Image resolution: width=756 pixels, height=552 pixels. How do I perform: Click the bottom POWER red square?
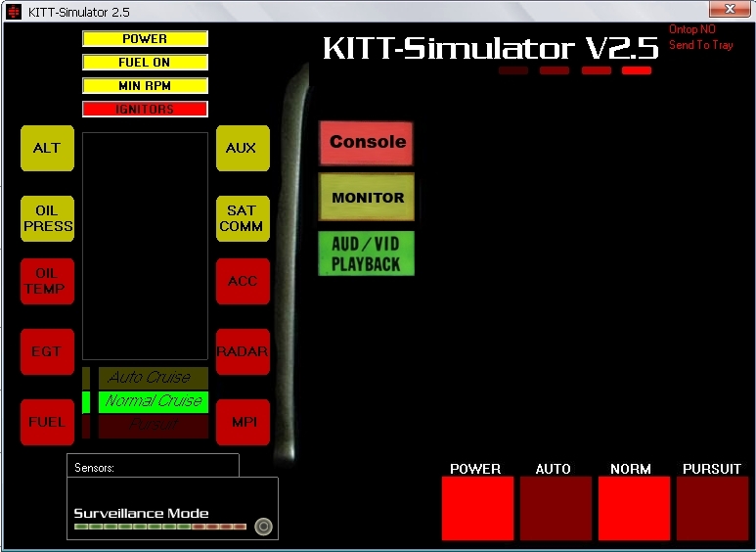477,508
